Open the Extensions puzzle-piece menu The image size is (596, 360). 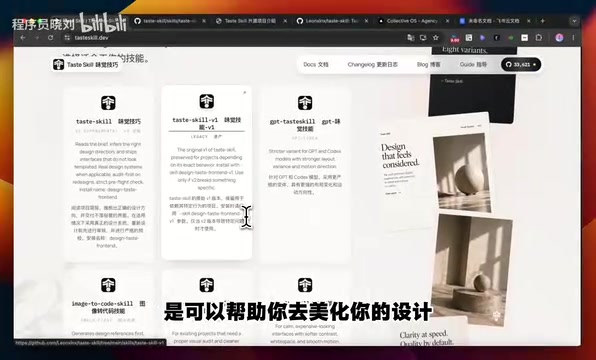coord(539,38)
